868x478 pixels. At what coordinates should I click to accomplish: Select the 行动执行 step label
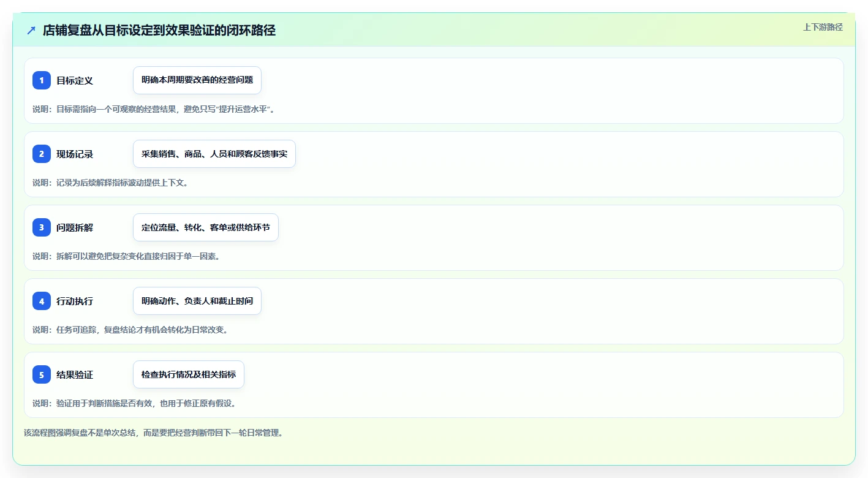(x=75, y=301)
